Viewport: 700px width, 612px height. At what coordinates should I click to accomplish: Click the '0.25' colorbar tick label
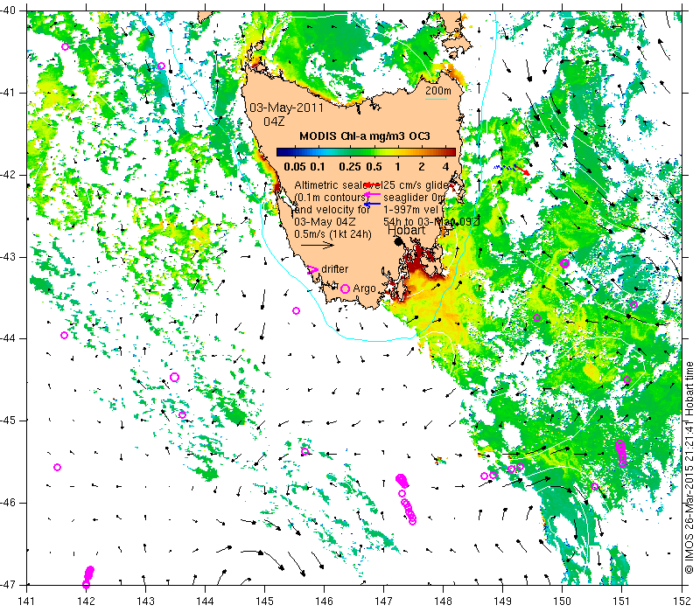(350, 167)
